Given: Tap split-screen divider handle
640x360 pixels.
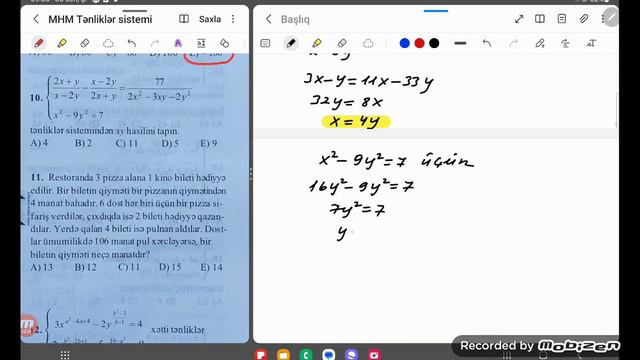Looking at the screenshot, I should point(251,174).
